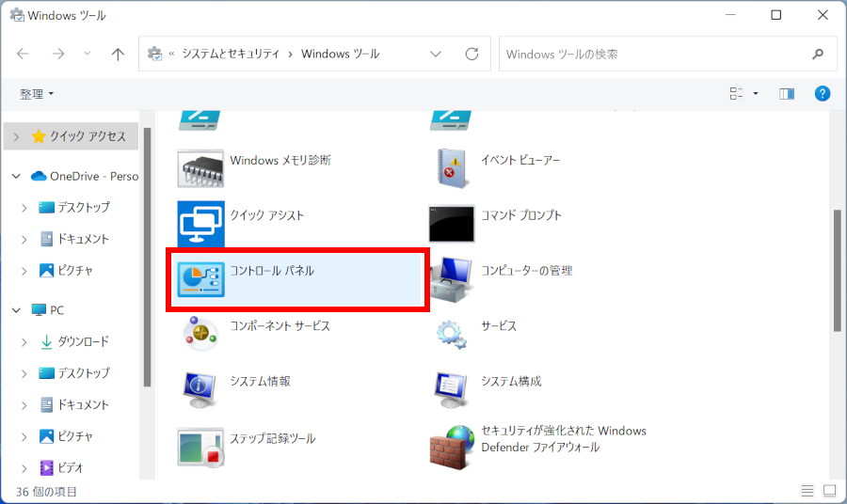Open the コンポーネント サービス icon

pos(200,334)
